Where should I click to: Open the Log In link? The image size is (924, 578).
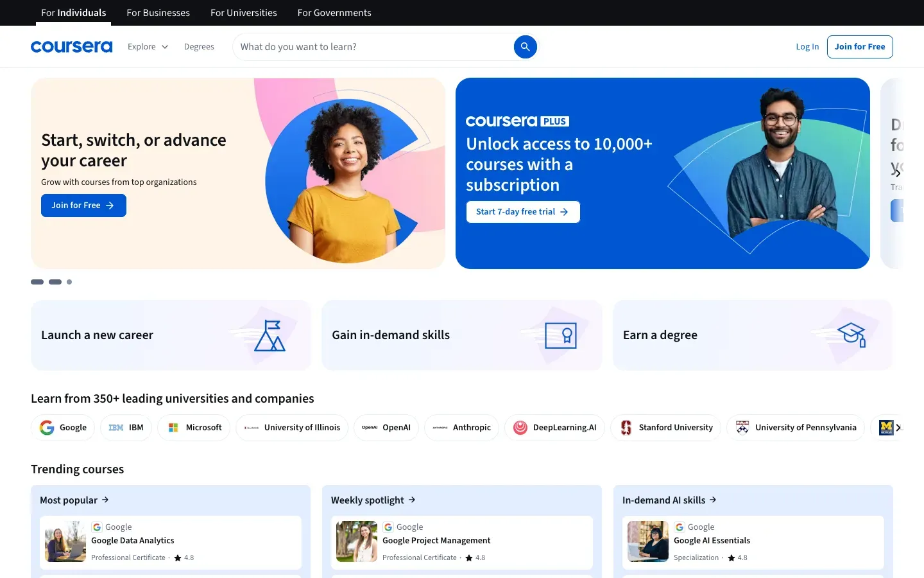(x=807, y=46)
